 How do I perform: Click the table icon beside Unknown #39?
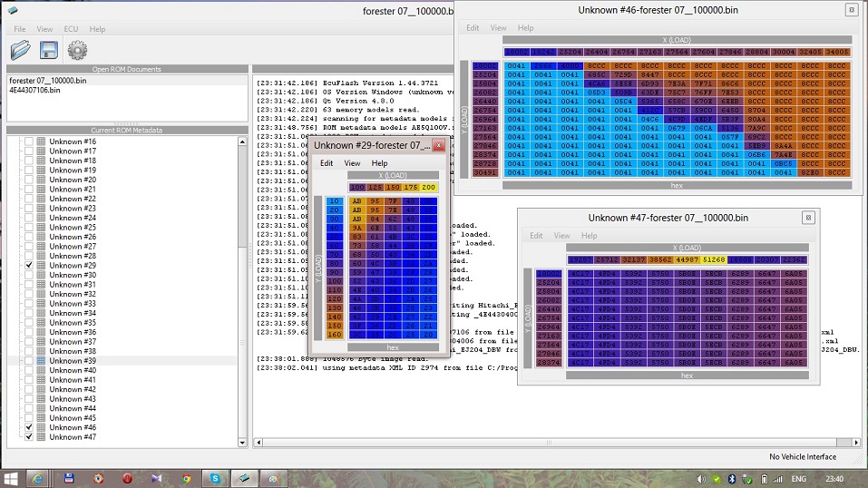coord(41,360)
